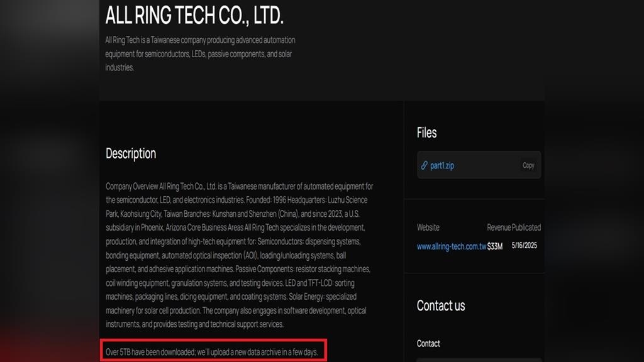This screenshot has width=644, height=362.
Task: Click the Contact field label
Action: tap(428, 343)
